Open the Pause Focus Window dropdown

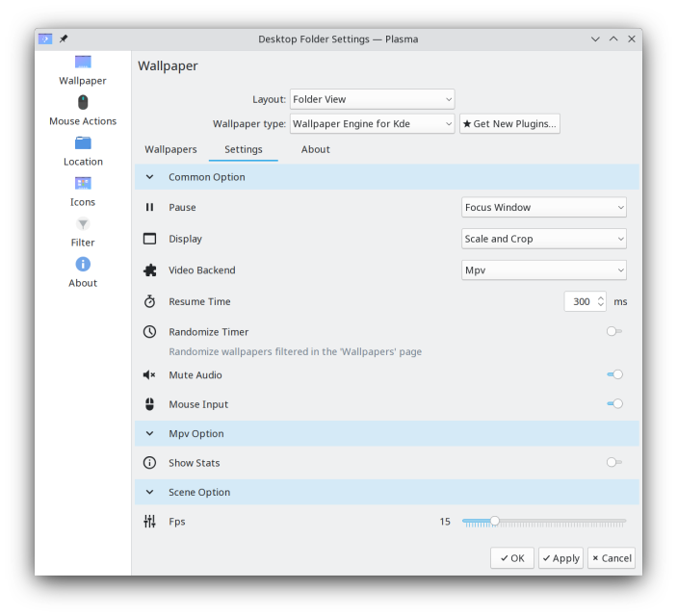pos(543,207)
